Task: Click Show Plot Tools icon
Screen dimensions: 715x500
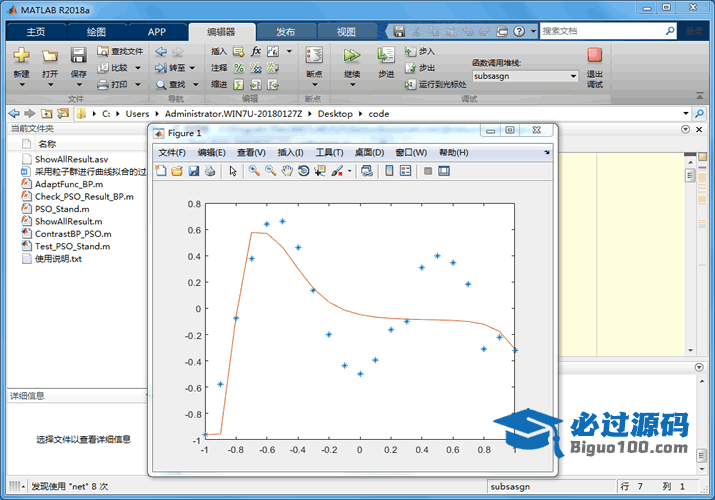Action: (444, 171)
